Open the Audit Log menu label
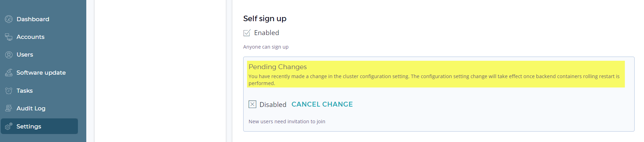 pos(31,108)
